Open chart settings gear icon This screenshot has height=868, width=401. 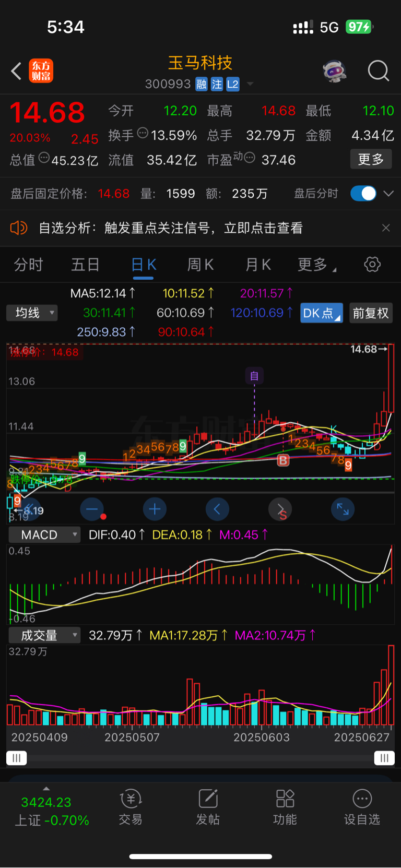[372, 264]
